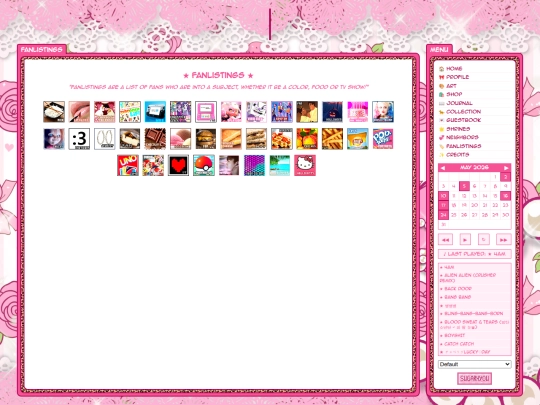Play the song 4AM in playlist
Screen dimensions: 540x405
[449, 267]
